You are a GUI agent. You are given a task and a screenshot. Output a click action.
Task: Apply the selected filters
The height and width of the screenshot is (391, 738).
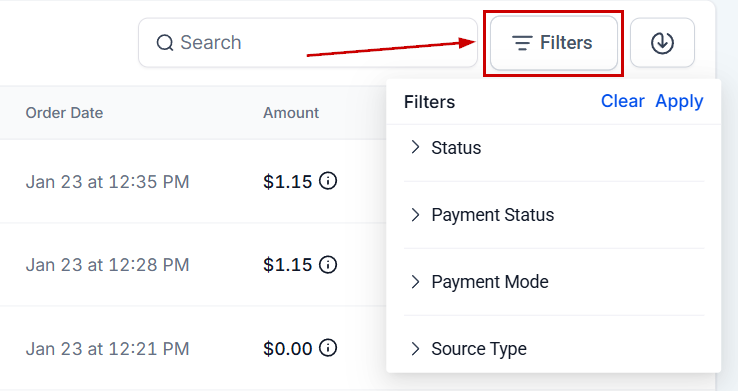(x=679, y=101)
